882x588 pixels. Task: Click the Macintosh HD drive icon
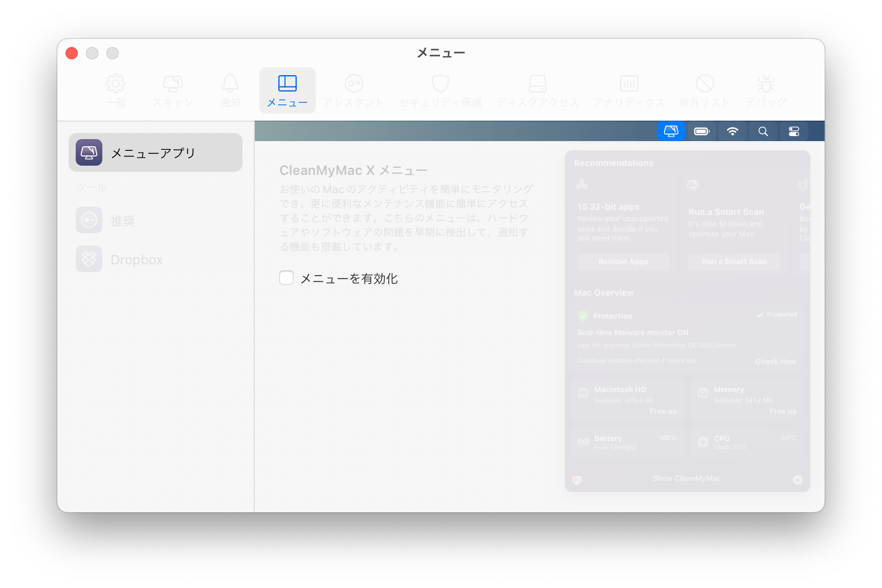click(x=583, y=393)
